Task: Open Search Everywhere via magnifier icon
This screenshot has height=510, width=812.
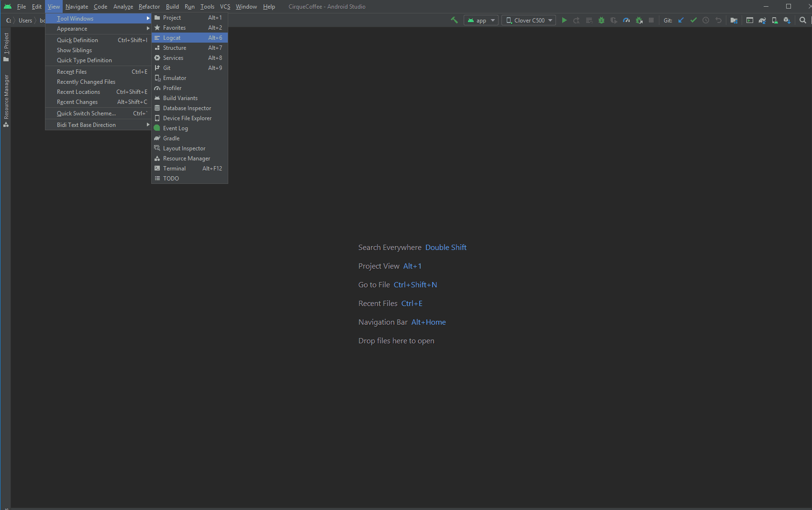Action: (x=803, y=20)
